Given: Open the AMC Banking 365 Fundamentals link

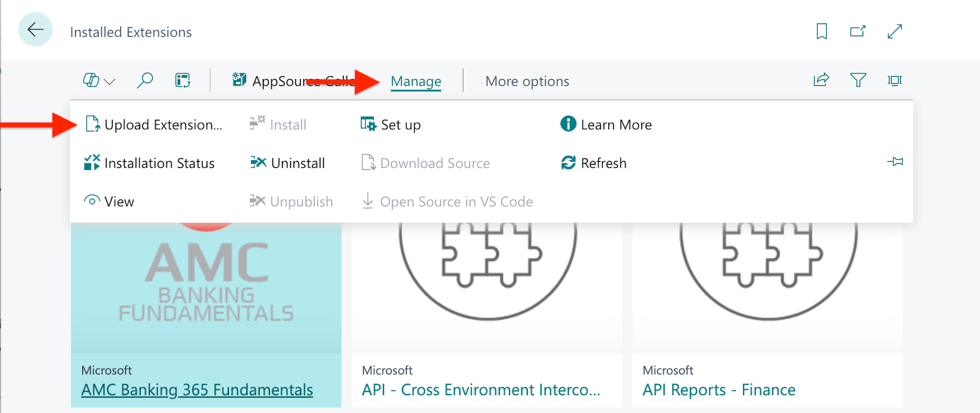Looking at the screenshot, I should click(197, 390).
